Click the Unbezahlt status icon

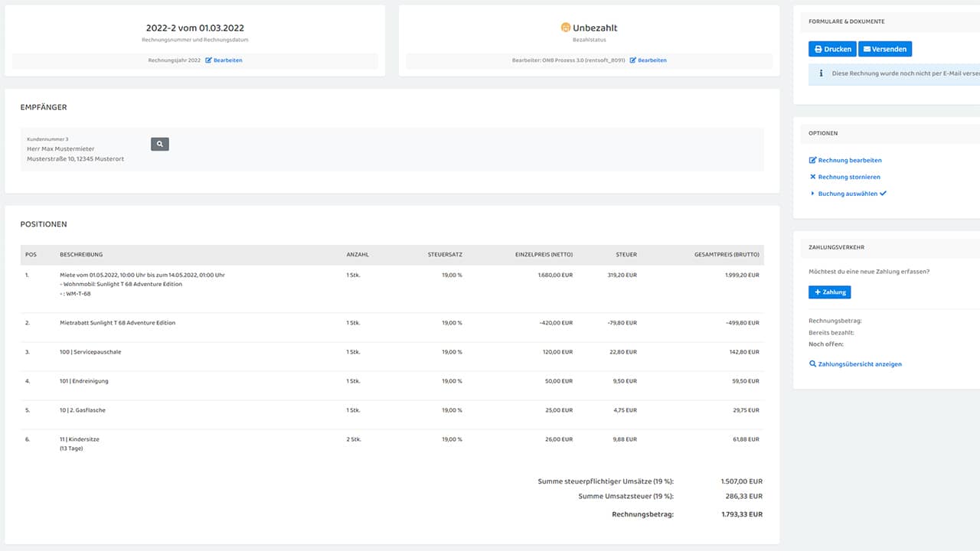pyautogui.click(x=565, y=28)
